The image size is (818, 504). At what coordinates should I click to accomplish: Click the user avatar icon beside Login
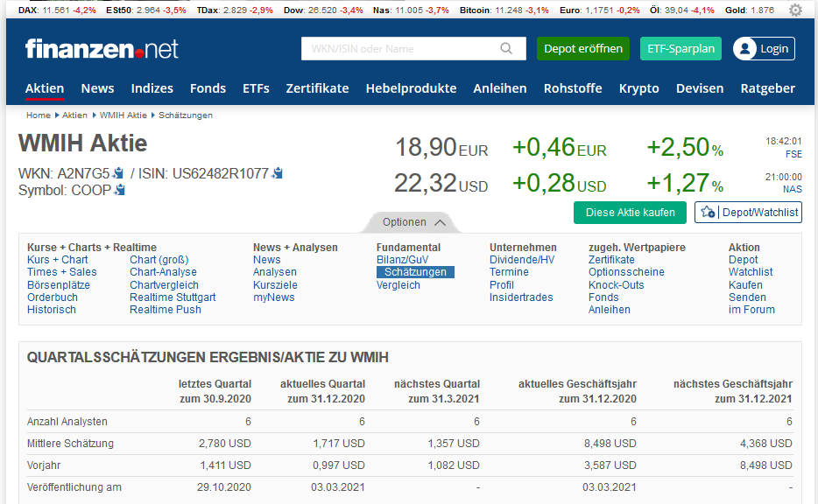pyautogui.click(x=744, y=48)
